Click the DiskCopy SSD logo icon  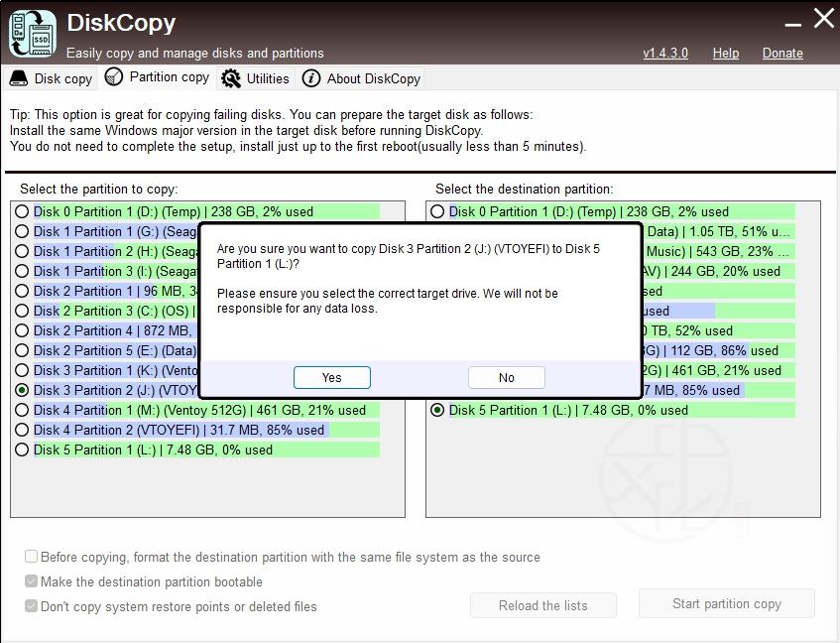click(x=33, y=32)
